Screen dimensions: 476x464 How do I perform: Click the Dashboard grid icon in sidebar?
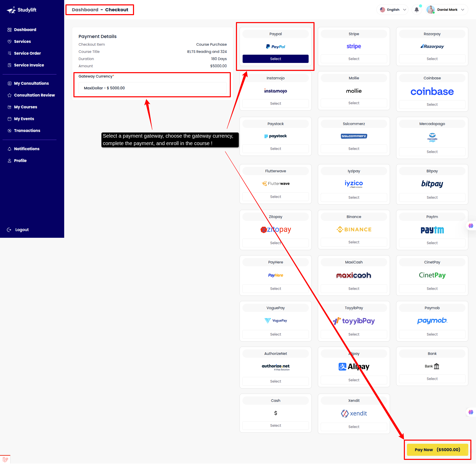[9, 30]
